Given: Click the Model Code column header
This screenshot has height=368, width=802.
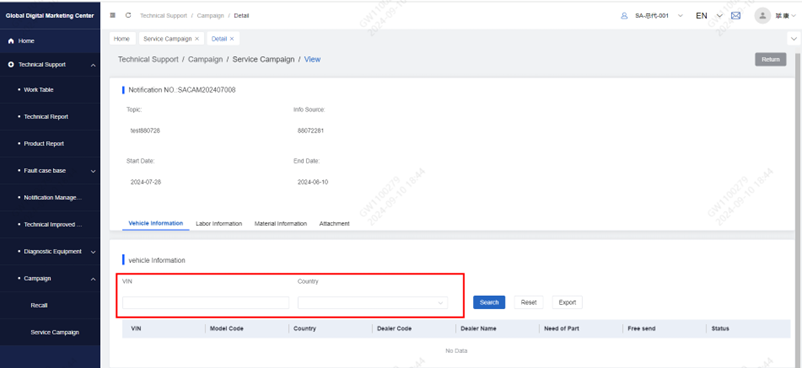Looking at the screenshot, I should (x=227, y=329).
